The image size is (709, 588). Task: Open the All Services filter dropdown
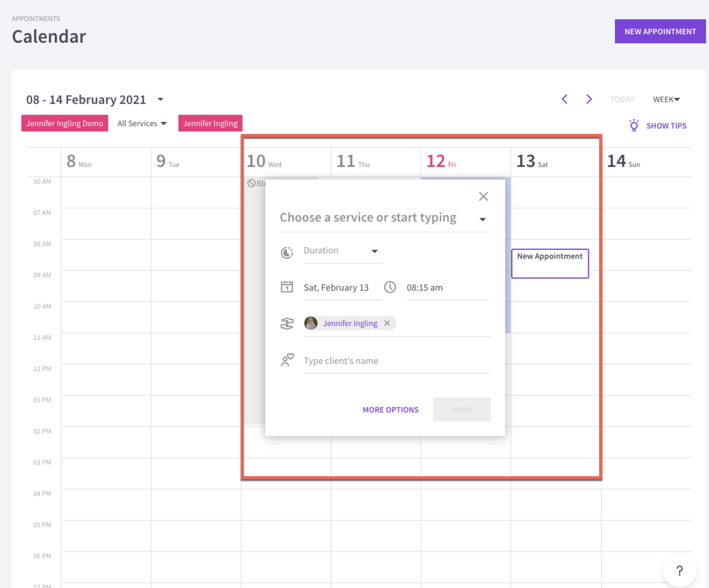142,123
